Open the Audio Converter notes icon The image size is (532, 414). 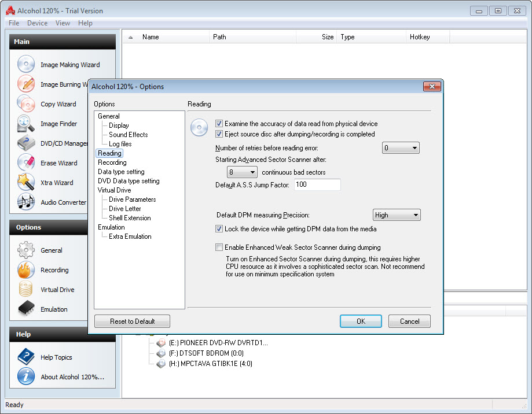coord(26,202)
